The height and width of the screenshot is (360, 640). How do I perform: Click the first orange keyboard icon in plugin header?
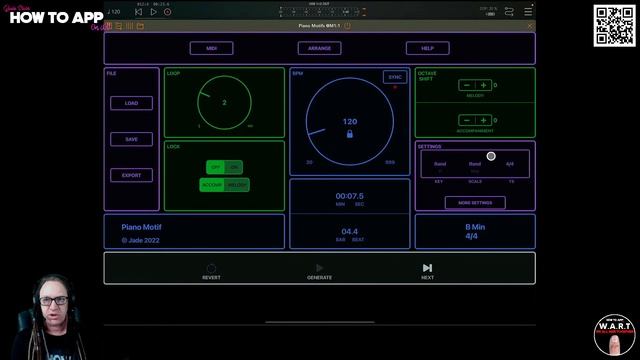[x=109, y=26]
